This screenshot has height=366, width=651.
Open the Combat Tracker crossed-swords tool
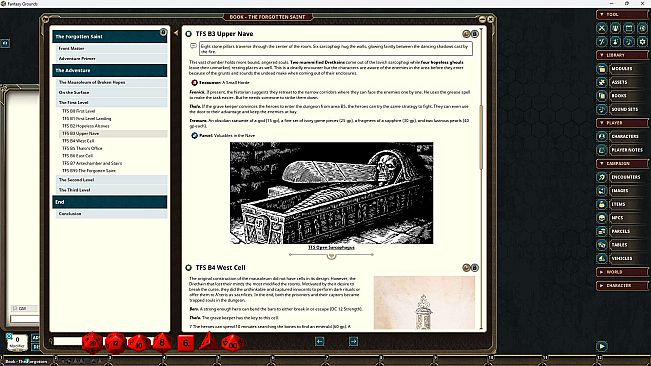[602, 28]
